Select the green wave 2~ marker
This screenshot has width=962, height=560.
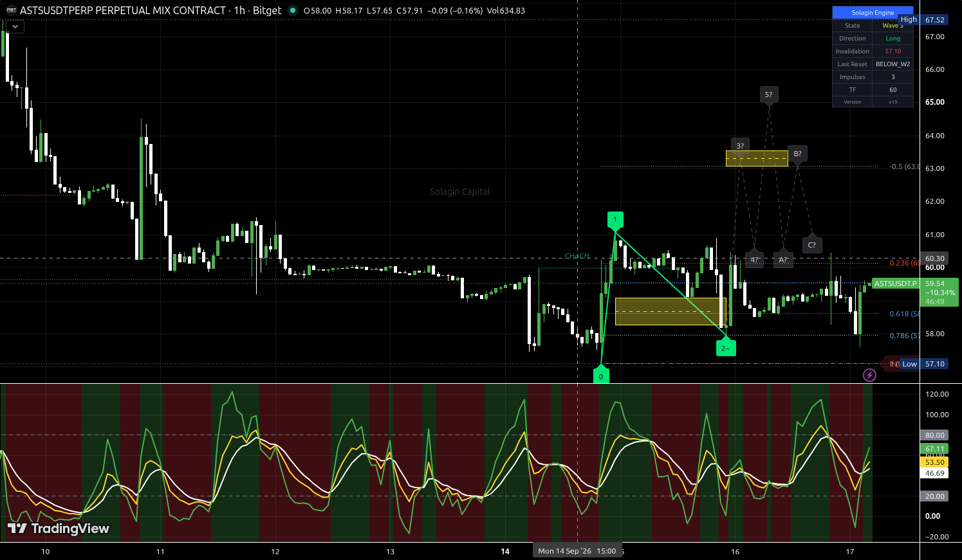725,347
